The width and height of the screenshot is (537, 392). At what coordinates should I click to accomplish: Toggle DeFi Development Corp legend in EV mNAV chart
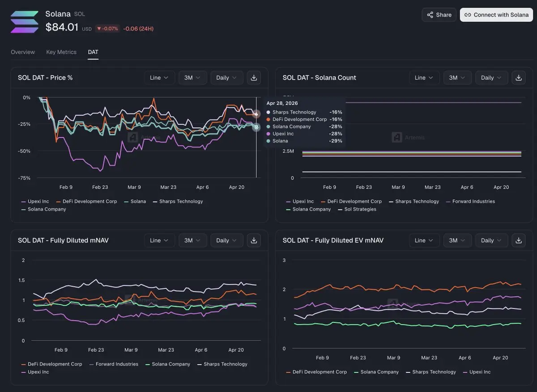click(x=316, y=372)
